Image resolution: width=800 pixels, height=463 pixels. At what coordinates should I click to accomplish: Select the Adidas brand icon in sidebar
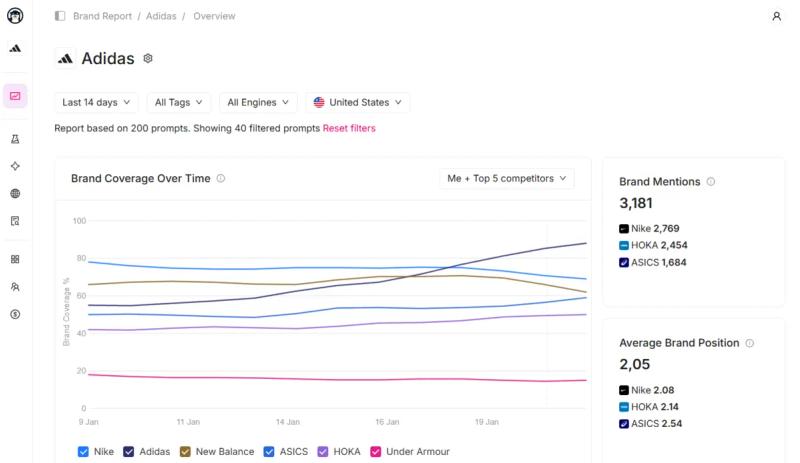(x=15, y=48)
